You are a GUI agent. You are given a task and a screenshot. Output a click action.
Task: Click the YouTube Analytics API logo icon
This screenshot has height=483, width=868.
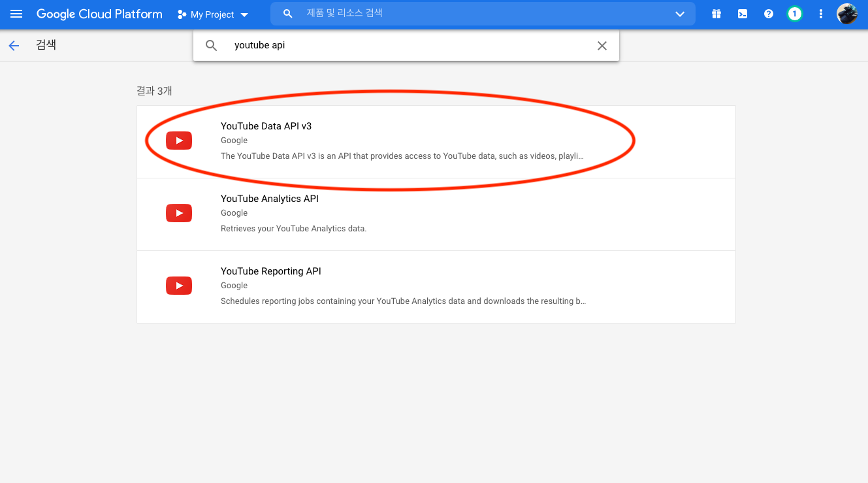point(179,213)
